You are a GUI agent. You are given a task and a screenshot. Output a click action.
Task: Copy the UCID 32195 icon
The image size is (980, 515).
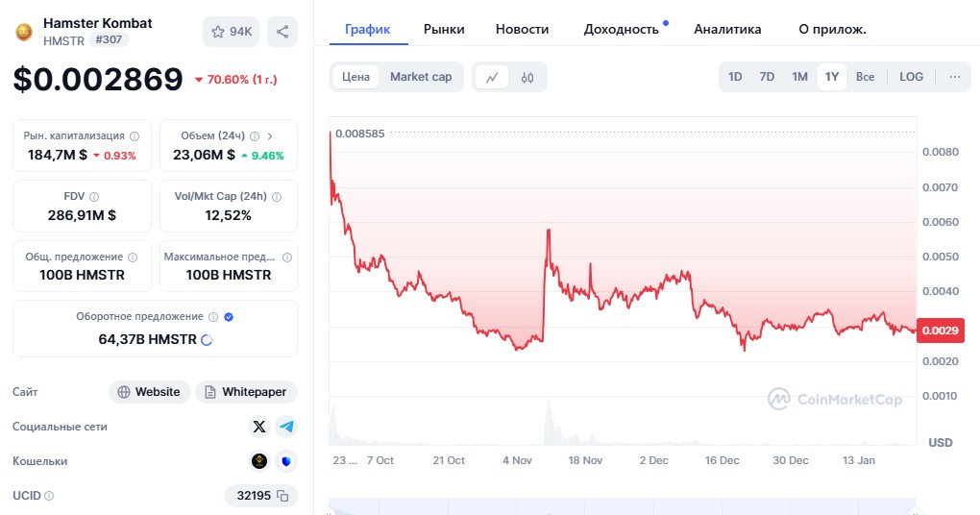282,496
